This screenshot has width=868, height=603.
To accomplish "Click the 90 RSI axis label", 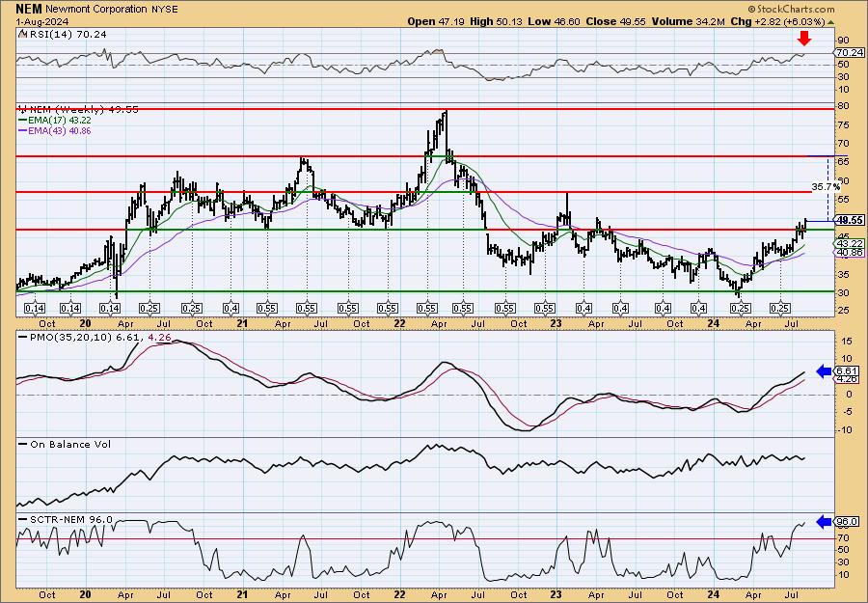I will point(843,40).
